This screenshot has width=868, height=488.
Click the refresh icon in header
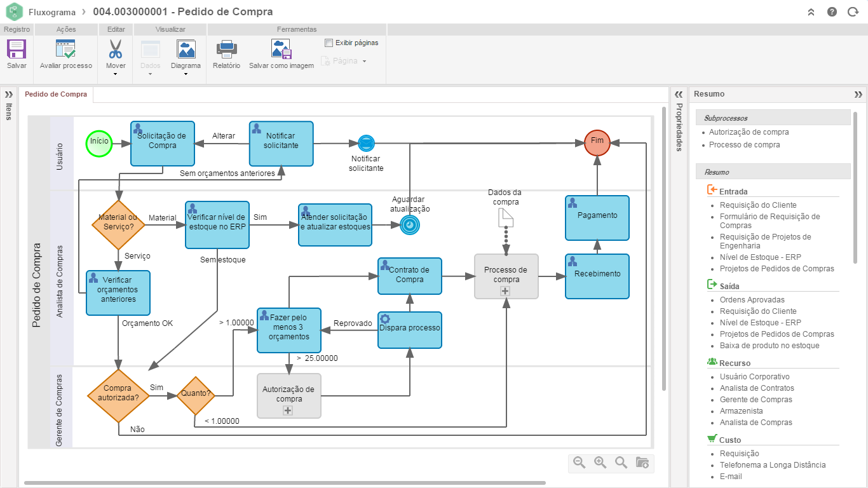coord(852,12)
